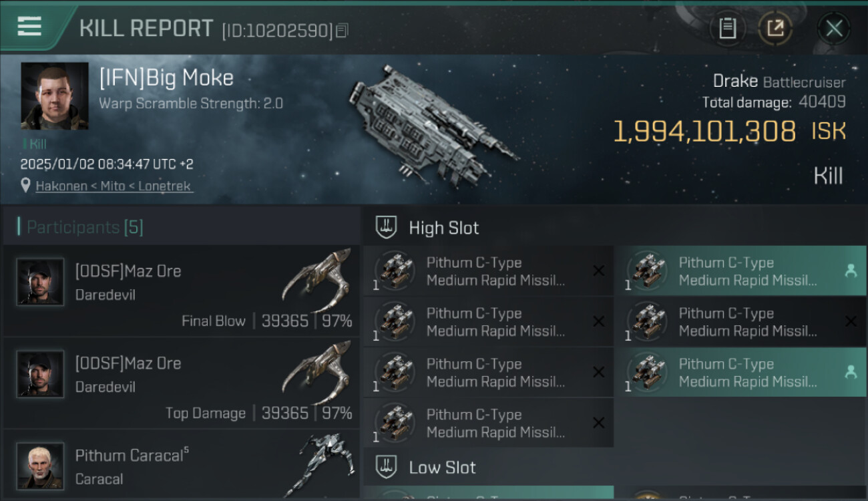Share the kill report externally

click(775, 28)
